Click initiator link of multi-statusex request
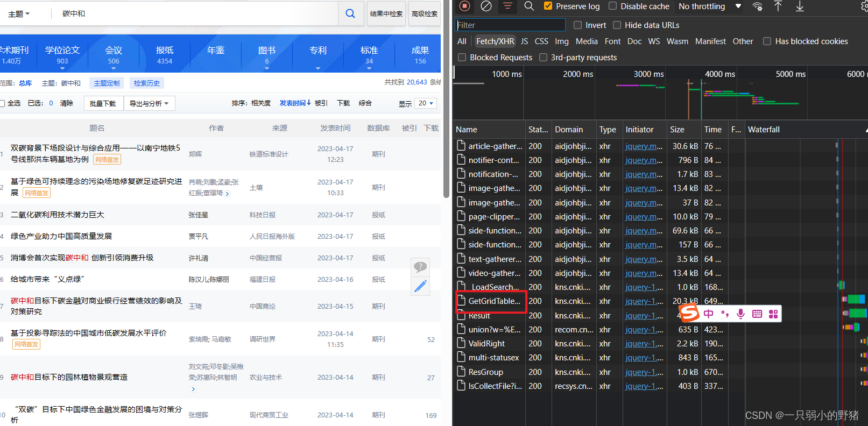868x426 pixels. 644,358
